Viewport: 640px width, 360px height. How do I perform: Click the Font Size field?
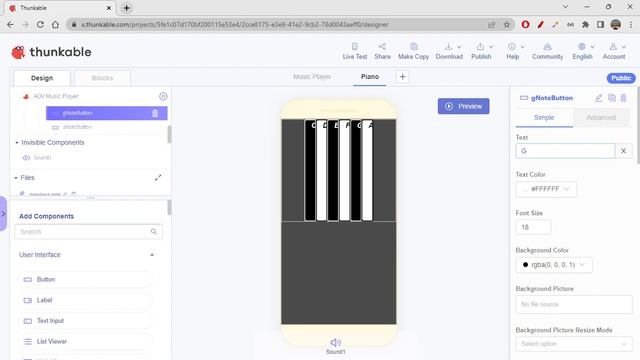(533, 227)
